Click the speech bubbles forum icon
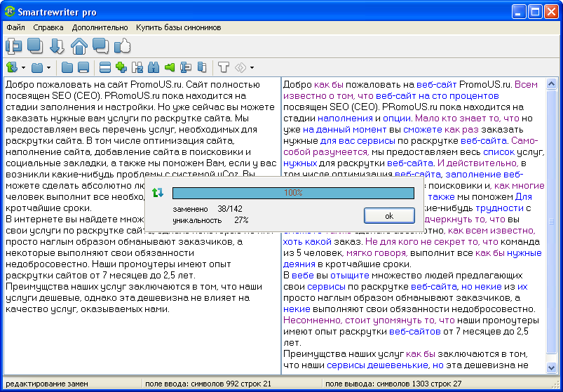Image resolution: width=563 pixels, height=392 pixels. tap(100, 46)
